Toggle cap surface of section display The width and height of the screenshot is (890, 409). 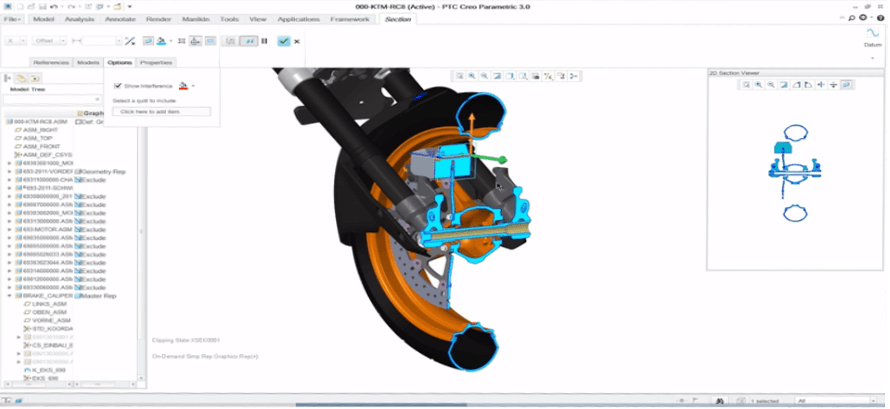pos(149,41)
